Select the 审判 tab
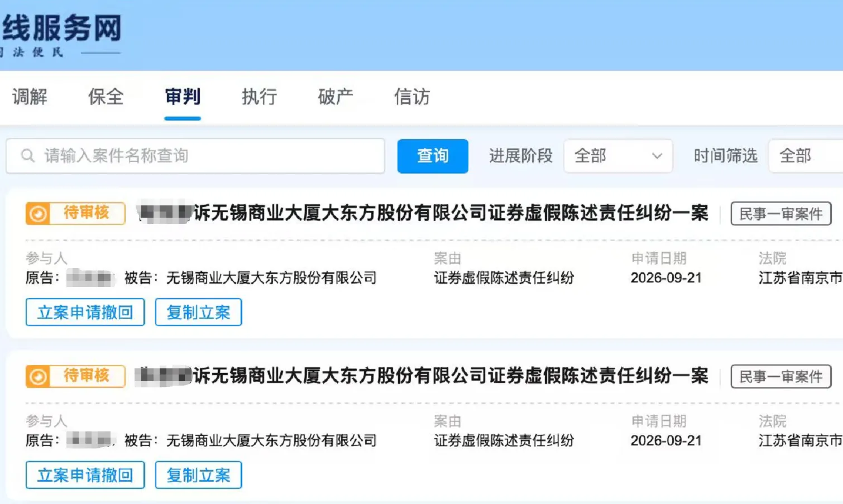This screenshot has width=843, height=504. 183,97
